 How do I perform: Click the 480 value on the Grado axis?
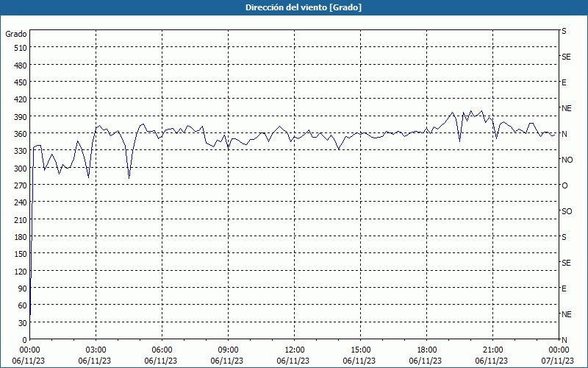coord(21,66)
